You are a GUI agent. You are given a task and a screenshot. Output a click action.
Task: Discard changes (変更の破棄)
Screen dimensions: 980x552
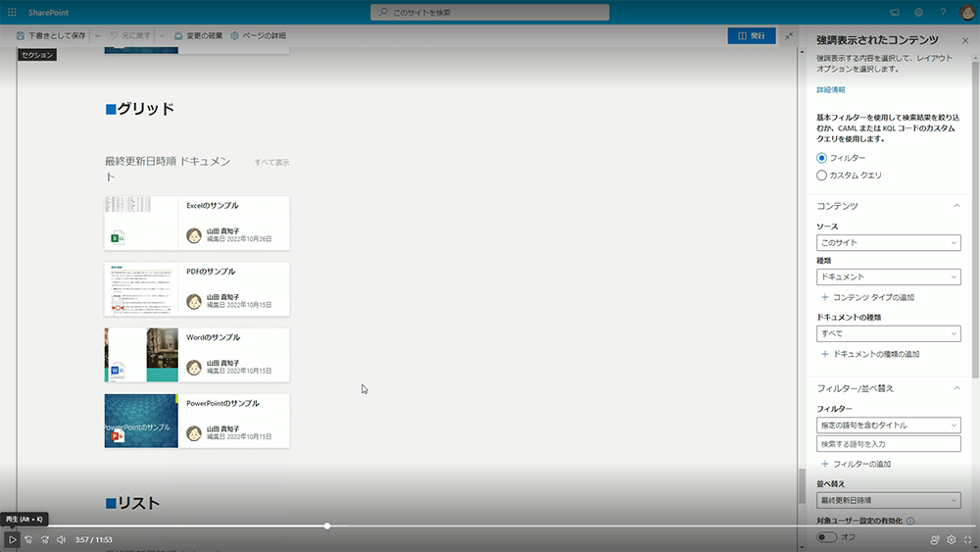click(198, 35)
